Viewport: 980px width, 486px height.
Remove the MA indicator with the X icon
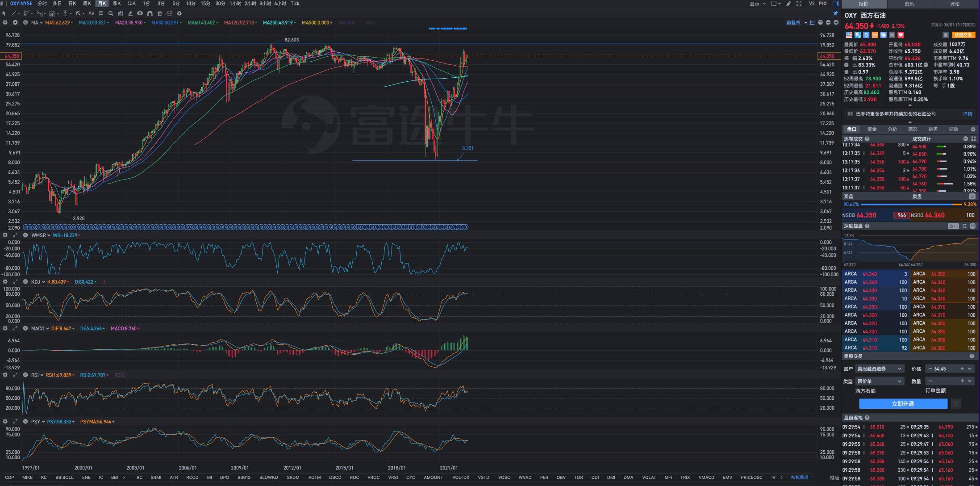pos(25,22)
